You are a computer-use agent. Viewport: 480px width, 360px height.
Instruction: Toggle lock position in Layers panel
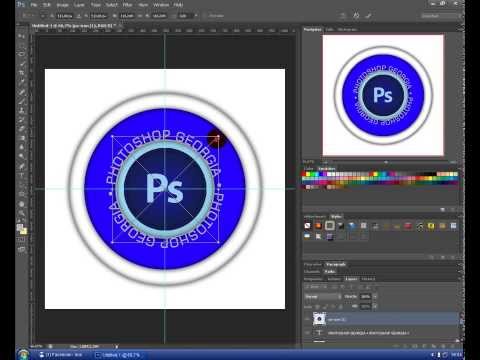(x=332, y=306)
